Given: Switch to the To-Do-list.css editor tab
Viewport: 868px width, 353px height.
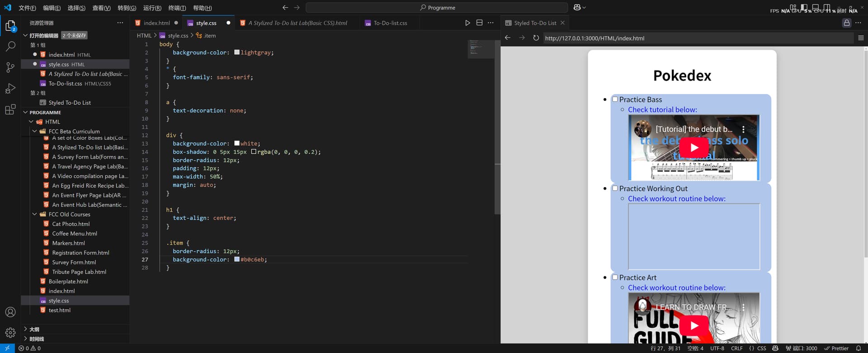Looking at the screenshot, I should [x=390, y=23].
